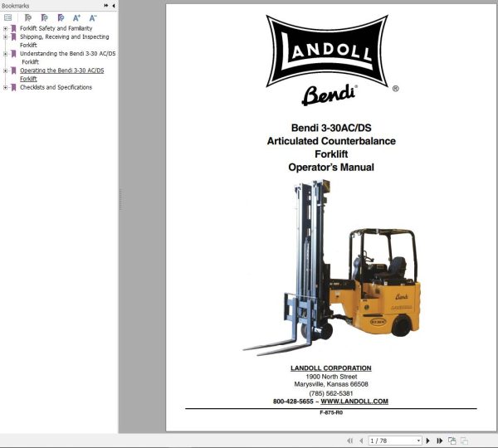498x448 pixels.
Task: Open Checklists and Specifications bookmark
Action: point(56,87)
